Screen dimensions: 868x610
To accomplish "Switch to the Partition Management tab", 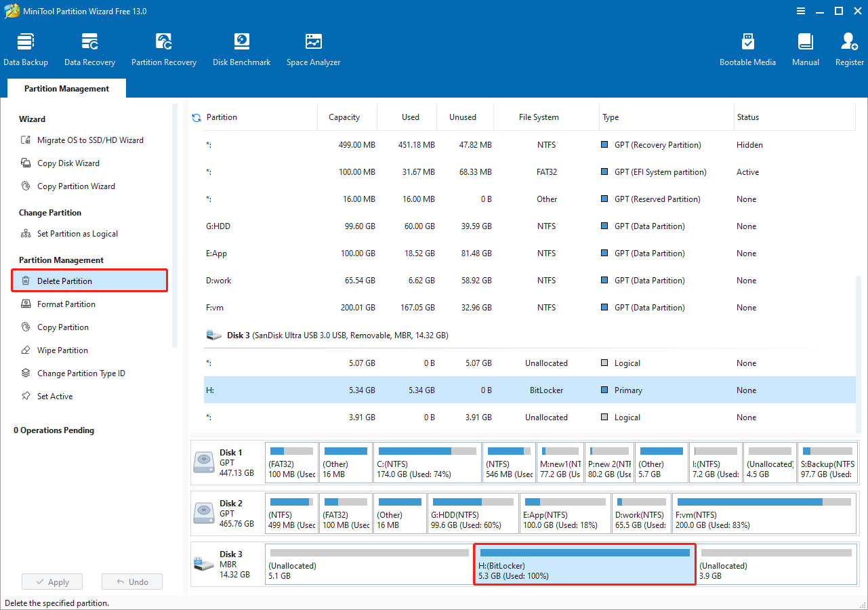I will (x=66, y=88).
